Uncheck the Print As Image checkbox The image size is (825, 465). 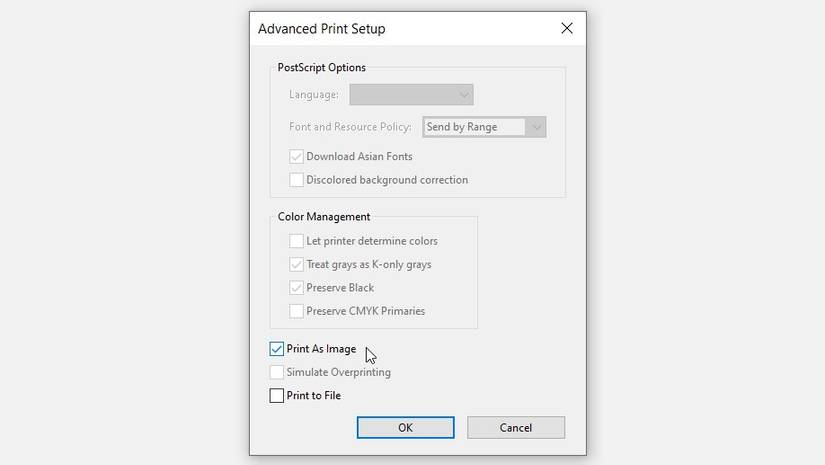click(x=277, y=349)
